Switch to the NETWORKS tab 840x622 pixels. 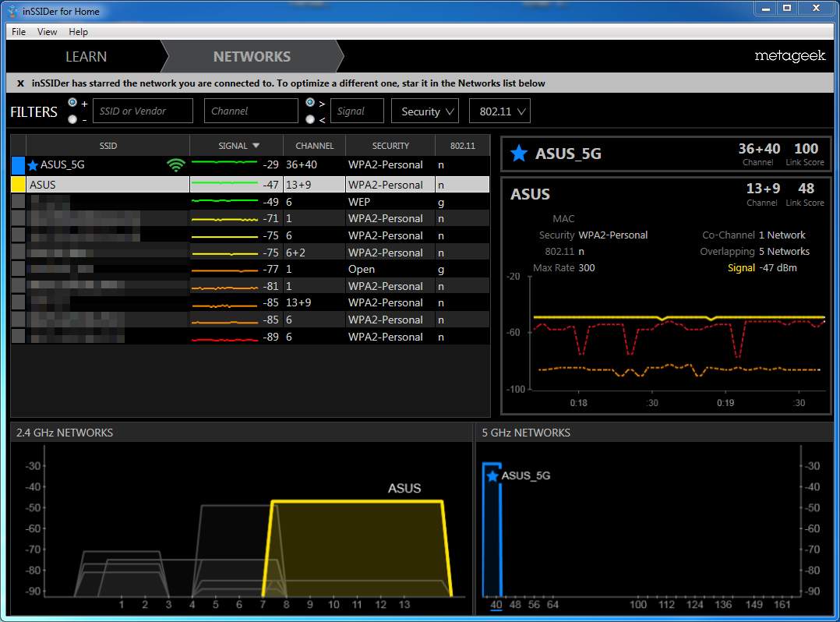click(252, 56)
